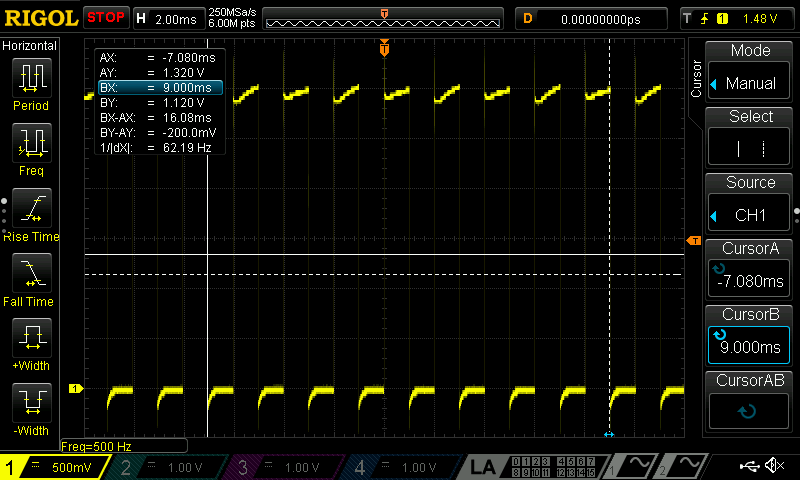Click the dashed cursor B bottom handle
Image resolution: width=800 pixels, height=480 pixels.
pyautogui.click(x=609, y=435)
